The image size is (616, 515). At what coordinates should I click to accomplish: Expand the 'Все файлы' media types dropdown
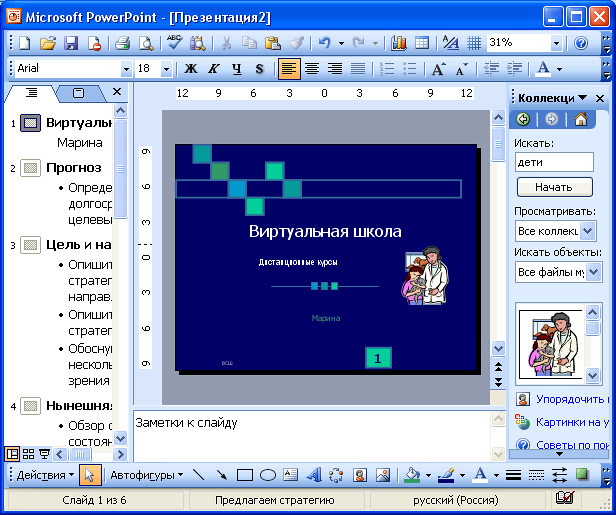point(593,272)
